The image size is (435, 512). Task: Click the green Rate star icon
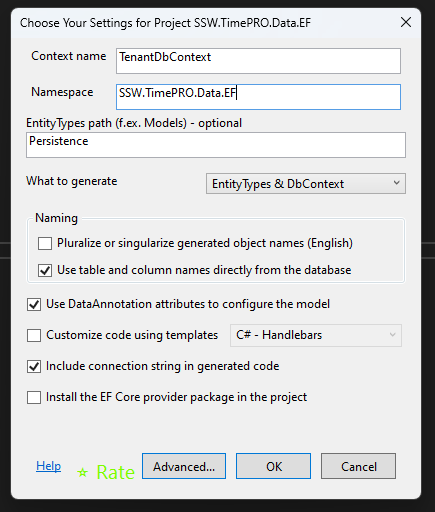pos(82,472)
